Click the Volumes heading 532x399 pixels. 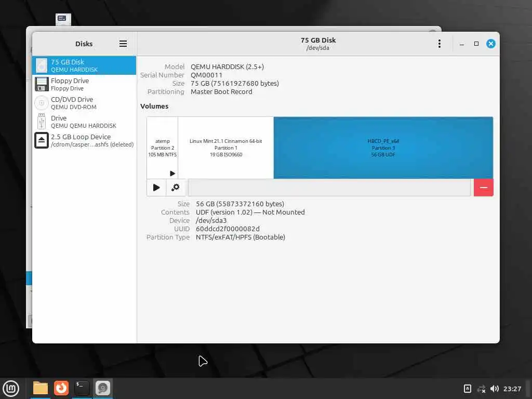pyautogui.click(x=154, y=106)
